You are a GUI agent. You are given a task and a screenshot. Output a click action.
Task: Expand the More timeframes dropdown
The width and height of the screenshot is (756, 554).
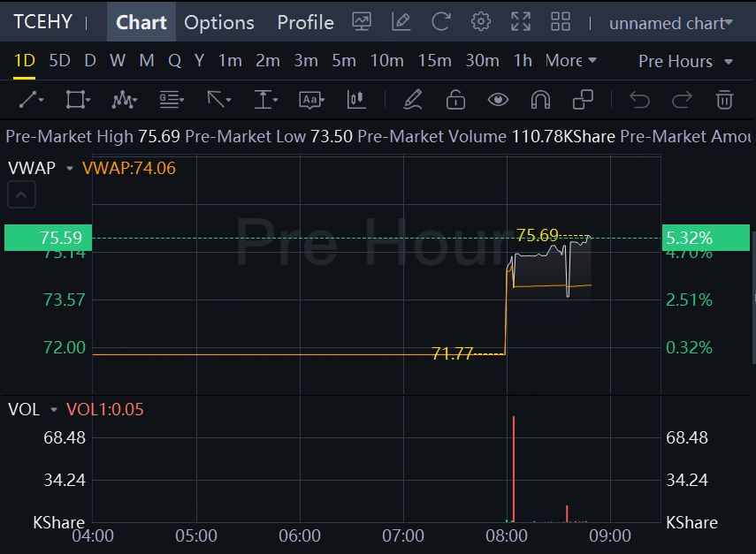[x=571, y=61]
